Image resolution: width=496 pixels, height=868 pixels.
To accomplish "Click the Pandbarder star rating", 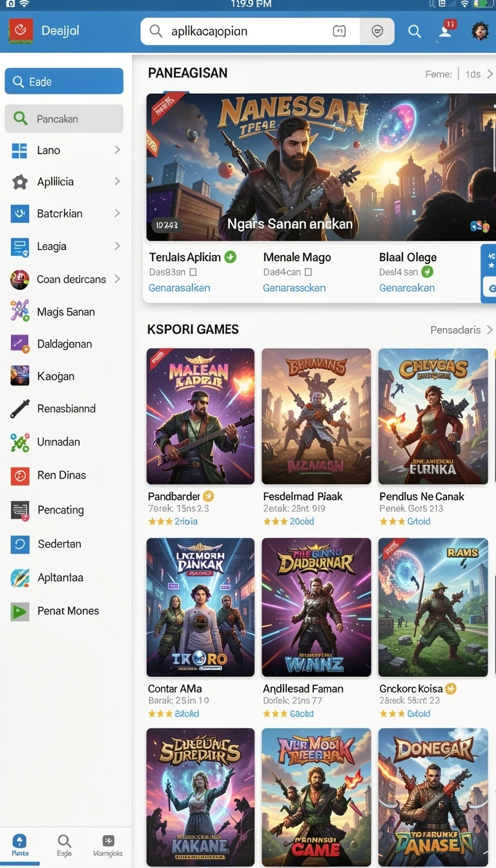I will pos(160,521).
